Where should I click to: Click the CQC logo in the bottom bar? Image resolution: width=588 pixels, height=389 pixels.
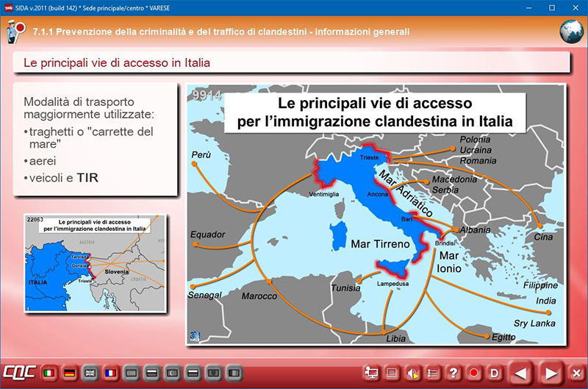pyautogui.click(x=21, y=372)
